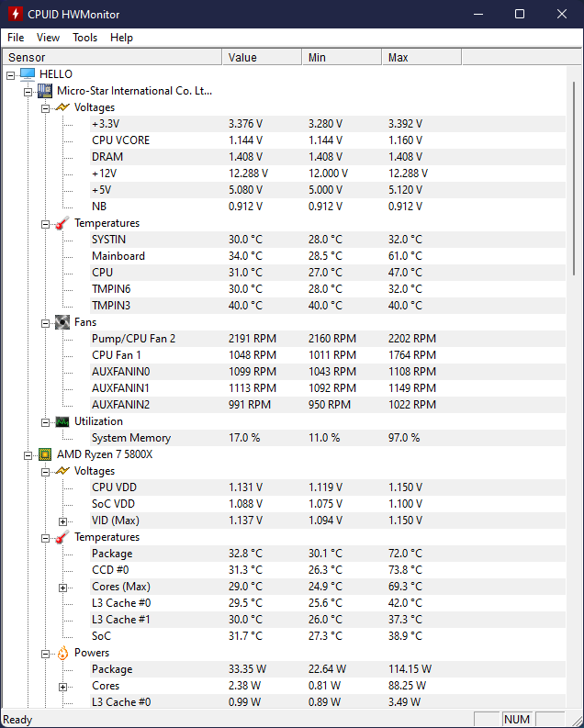Select the DRAM voltage row

click(328, 157)
